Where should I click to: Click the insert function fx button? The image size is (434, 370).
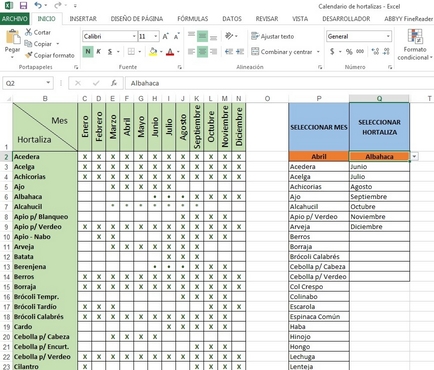point(114,83)
